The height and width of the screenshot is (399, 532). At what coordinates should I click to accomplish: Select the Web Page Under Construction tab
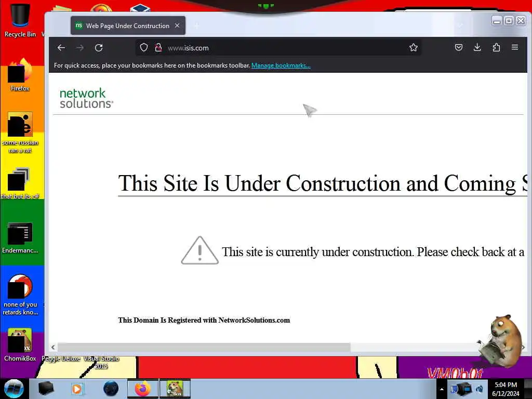point(128,26)
